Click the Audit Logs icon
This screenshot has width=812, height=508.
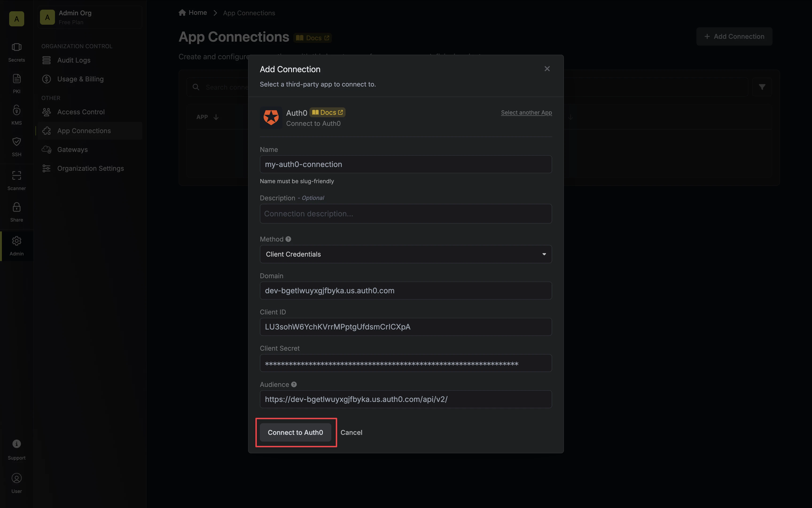point(47,60)
